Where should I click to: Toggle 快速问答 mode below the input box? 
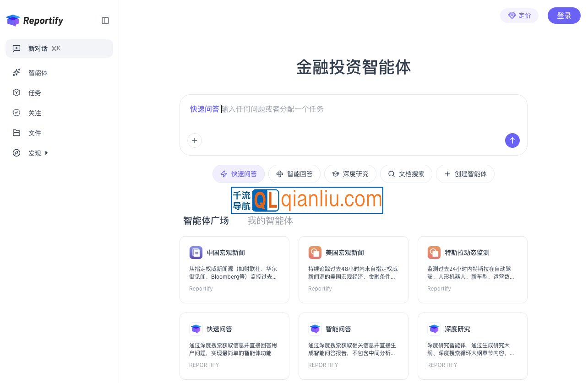[239, 174]
